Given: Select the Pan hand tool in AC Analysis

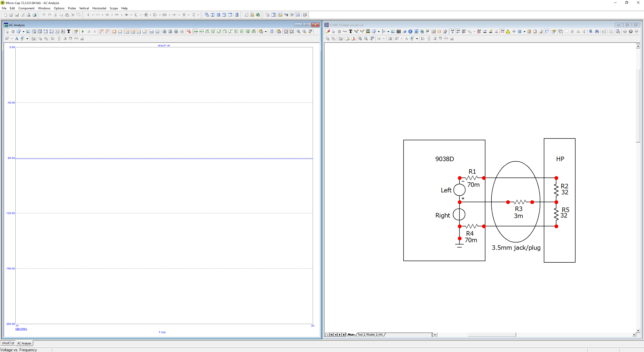Looking at the screenshot, I should 13,31.
